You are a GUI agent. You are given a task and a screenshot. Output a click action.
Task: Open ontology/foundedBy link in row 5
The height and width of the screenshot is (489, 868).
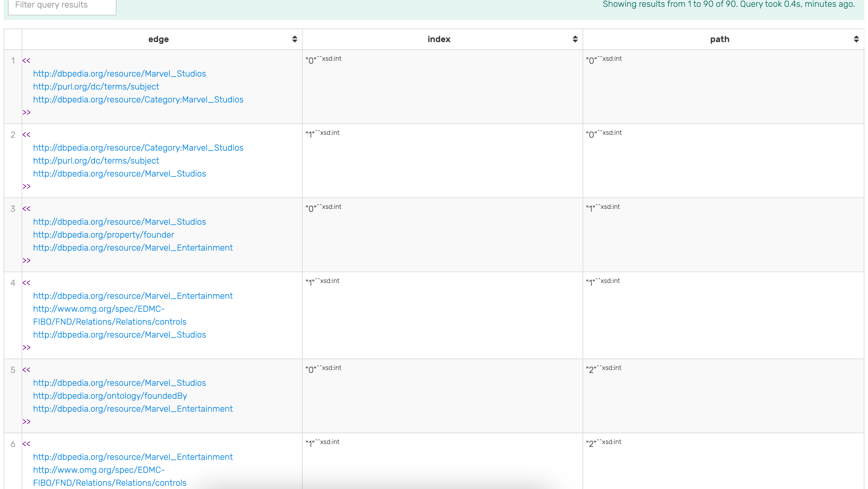(x=110, y=396)
